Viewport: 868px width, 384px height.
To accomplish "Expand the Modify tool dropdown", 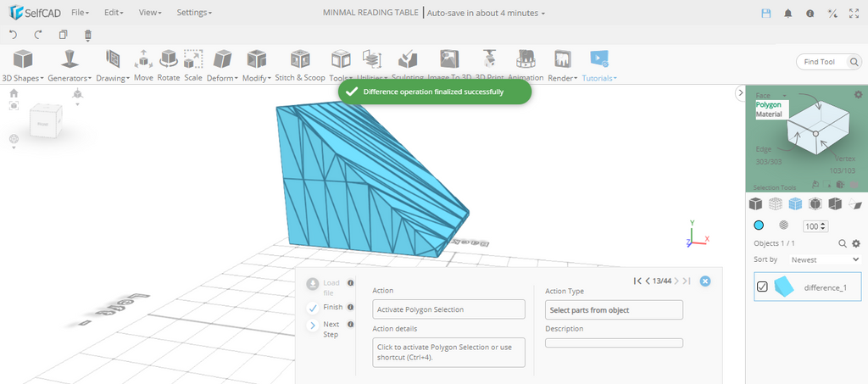I will pos(256,64).
